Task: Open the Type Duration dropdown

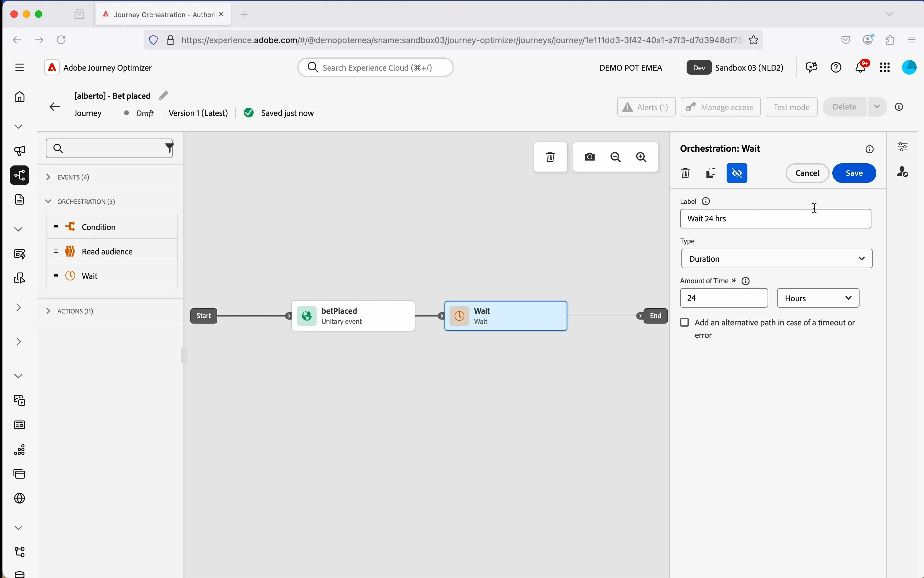Action: (777, 259)
